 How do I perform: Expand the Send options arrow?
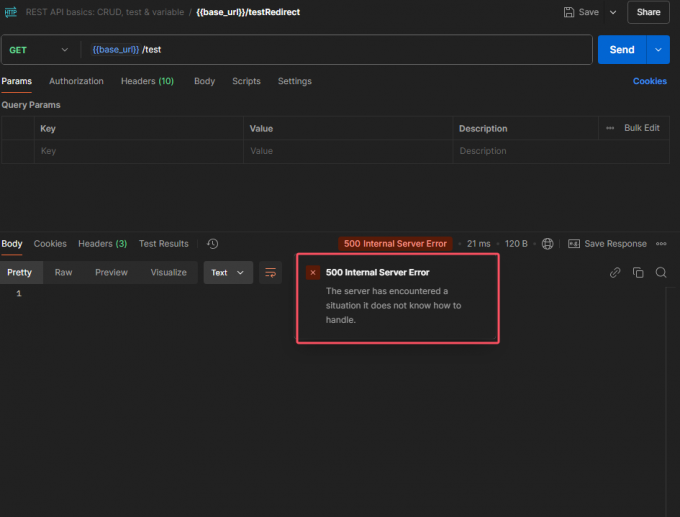[658, 50]
